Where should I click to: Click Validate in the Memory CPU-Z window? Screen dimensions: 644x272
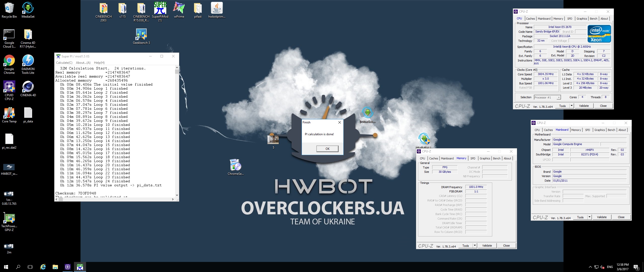click(x=487, y=246)
